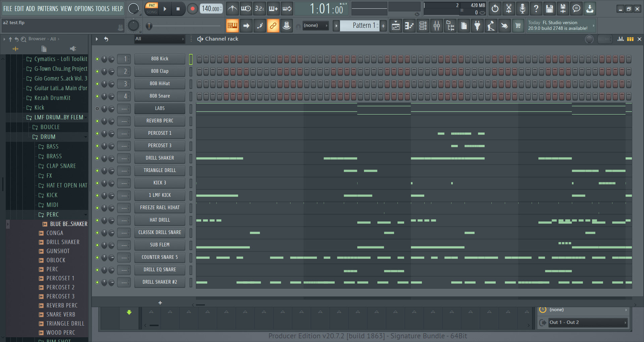Open note/clips grouping joystick icon

point(286,25)
